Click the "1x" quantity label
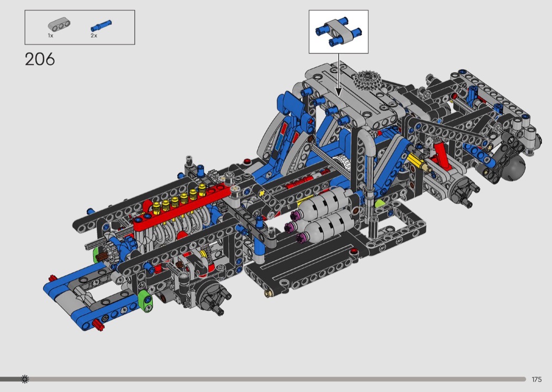This screenshot has width=552, height=392. (x=50, y=36)
